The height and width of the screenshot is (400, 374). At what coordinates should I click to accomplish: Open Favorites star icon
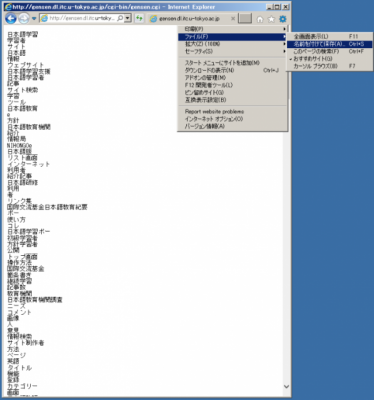(x=271, y=19)
